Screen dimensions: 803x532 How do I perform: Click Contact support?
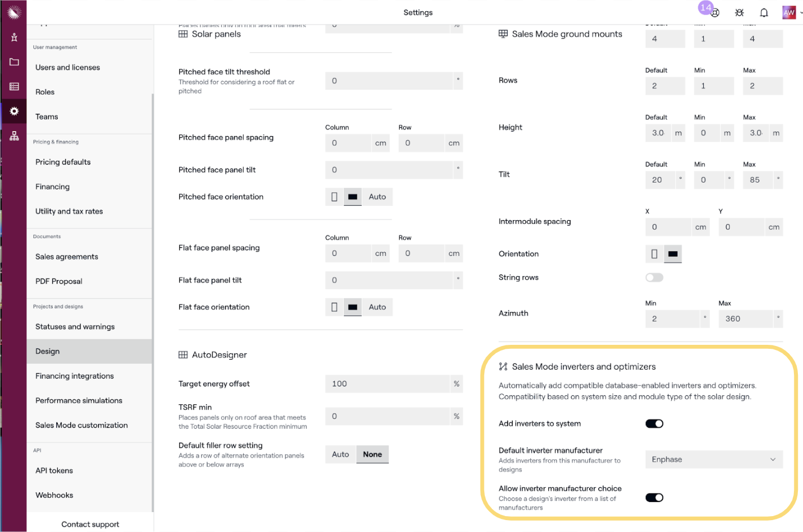pyautogui.click(x=90, y=525)
